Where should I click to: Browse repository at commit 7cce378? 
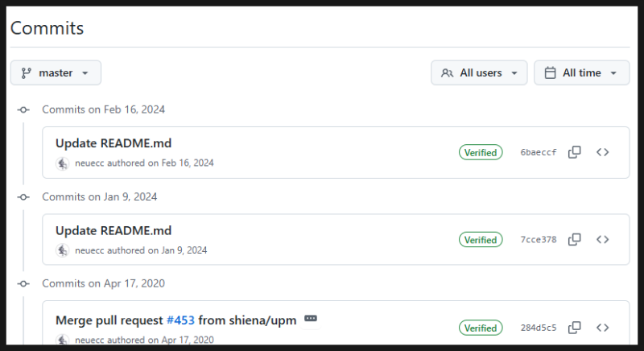coord(602,239)
